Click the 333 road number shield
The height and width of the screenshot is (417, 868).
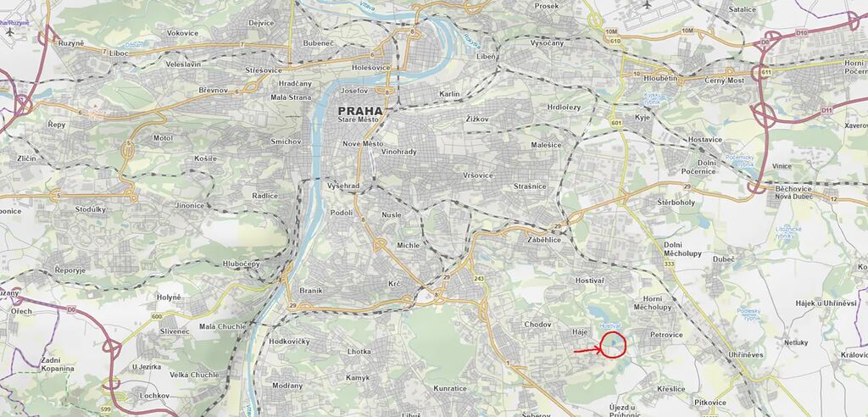click(670, 264)
